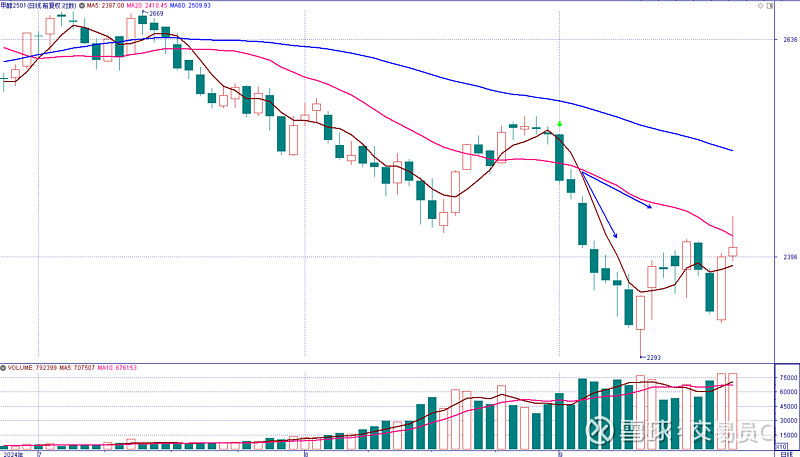Click the month 8 marker on time axis
This screenshot has height=457, width=800.
[x=305, y=453]
